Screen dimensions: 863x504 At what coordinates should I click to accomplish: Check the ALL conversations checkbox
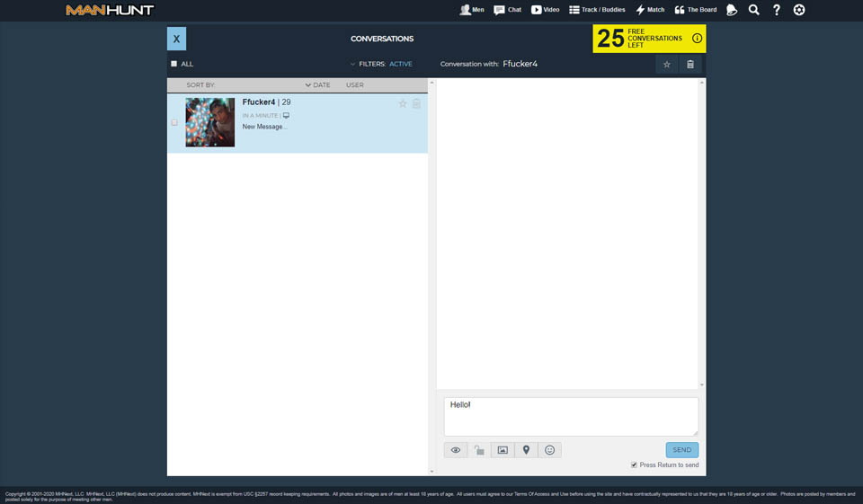[x=174, y=64]
